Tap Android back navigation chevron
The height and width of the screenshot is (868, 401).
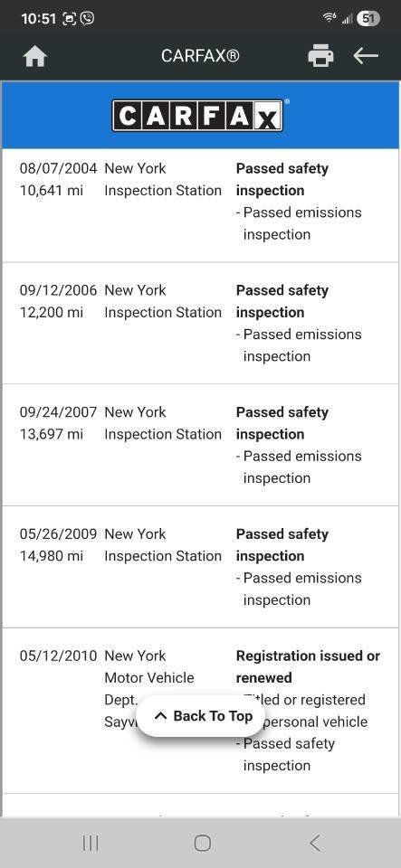[315, 843]
